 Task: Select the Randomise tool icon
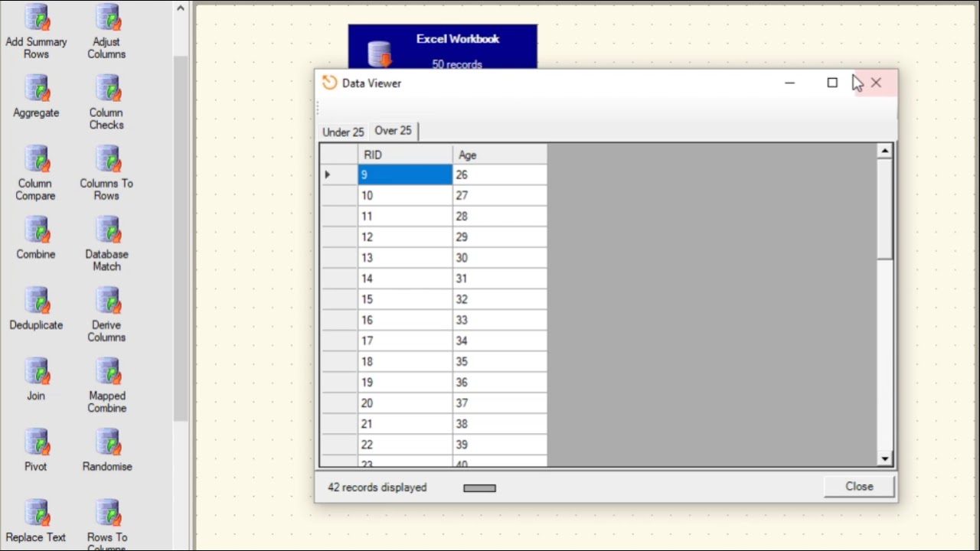pyautogui.click(x=107, y=442)
